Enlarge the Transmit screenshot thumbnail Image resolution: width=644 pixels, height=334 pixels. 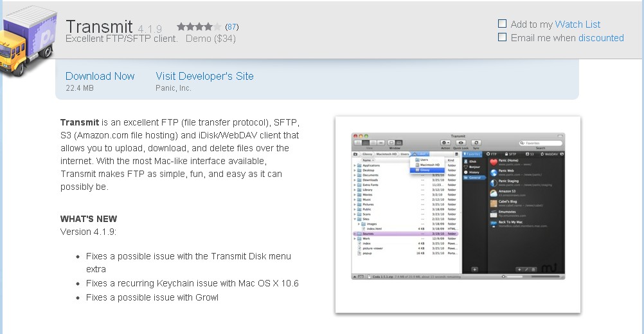pos(458,214)
